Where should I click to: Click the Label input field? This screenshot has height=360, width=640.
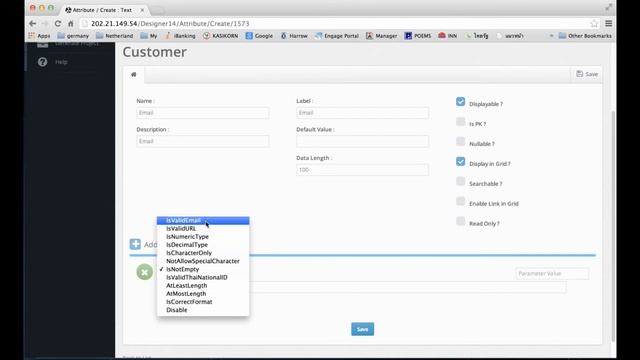point(362,113)
